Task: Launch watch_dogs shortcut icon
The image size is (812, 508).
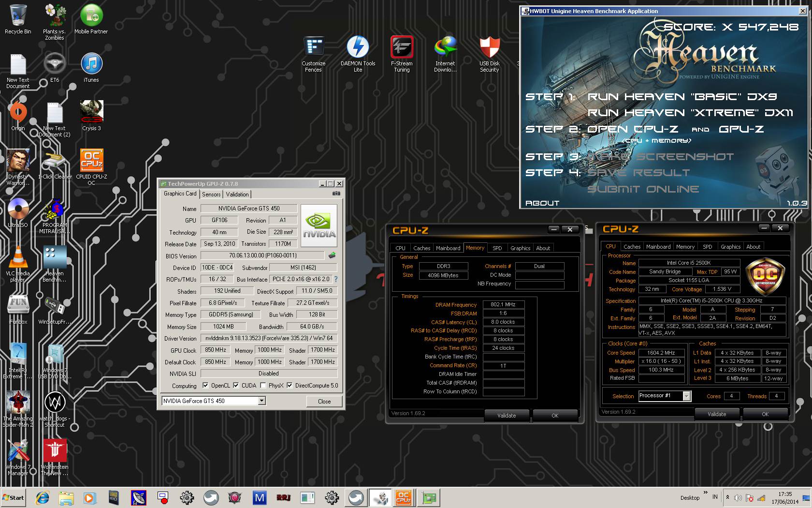Action: pos(55,409)
